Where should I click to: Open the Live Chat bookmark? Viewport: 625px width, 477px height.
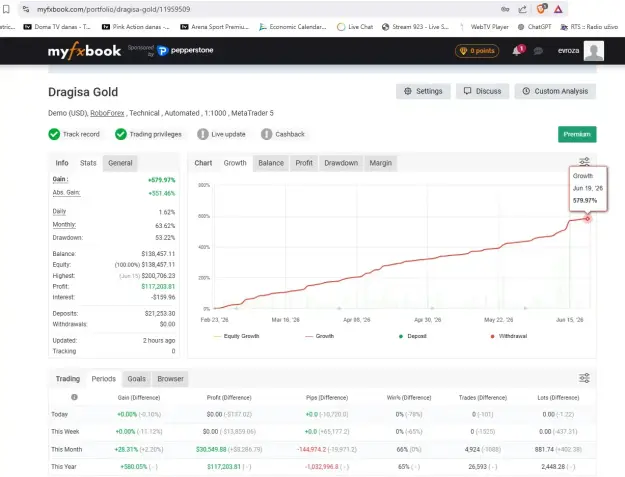click(355, 27)
